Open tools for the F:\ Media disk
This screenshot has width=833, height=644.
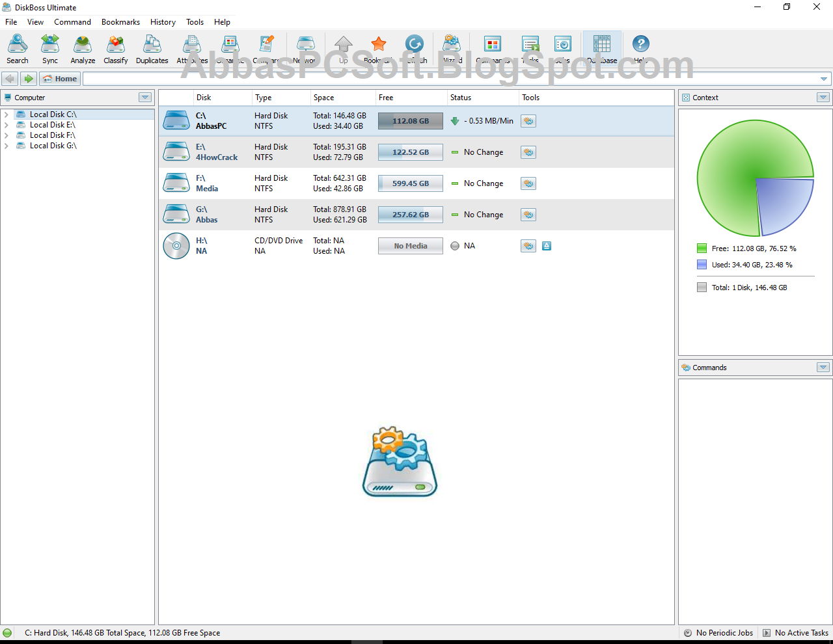pyautogui.click(x=528, y=183)
